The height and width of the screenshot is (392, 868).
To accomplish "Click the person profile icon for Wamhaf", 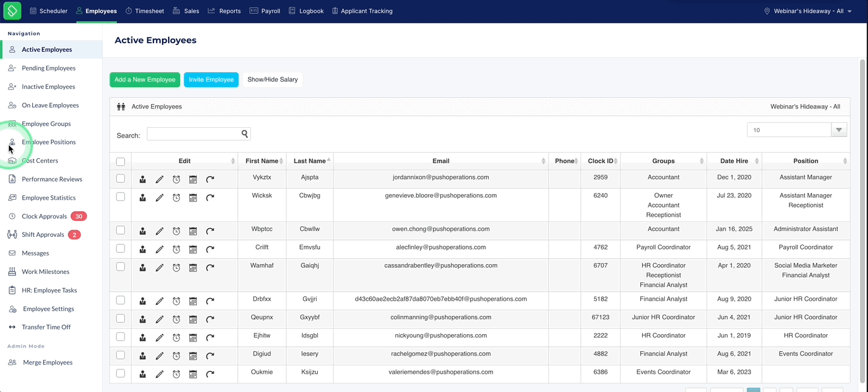I will 142,267.
